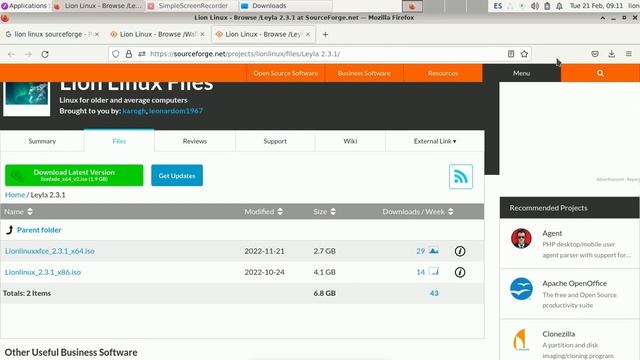Open a new tab with plus icon
This screenshot has width=640, height=360.
[325, 35]
